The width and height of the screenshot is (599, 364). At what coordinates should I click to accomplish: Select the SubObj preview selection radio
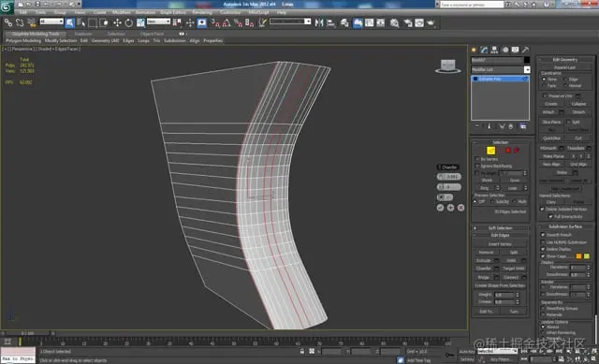492,201
